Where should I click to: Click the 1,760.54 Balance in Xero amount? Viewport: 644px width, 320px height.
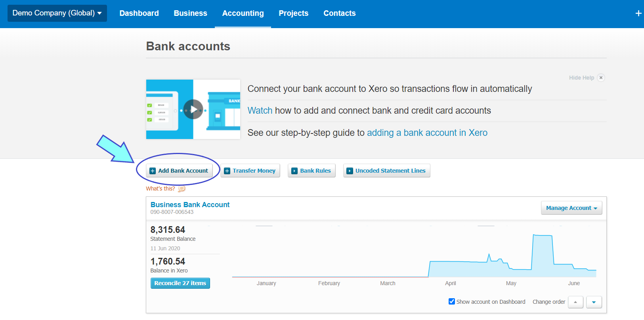click(x=168, y=261)
